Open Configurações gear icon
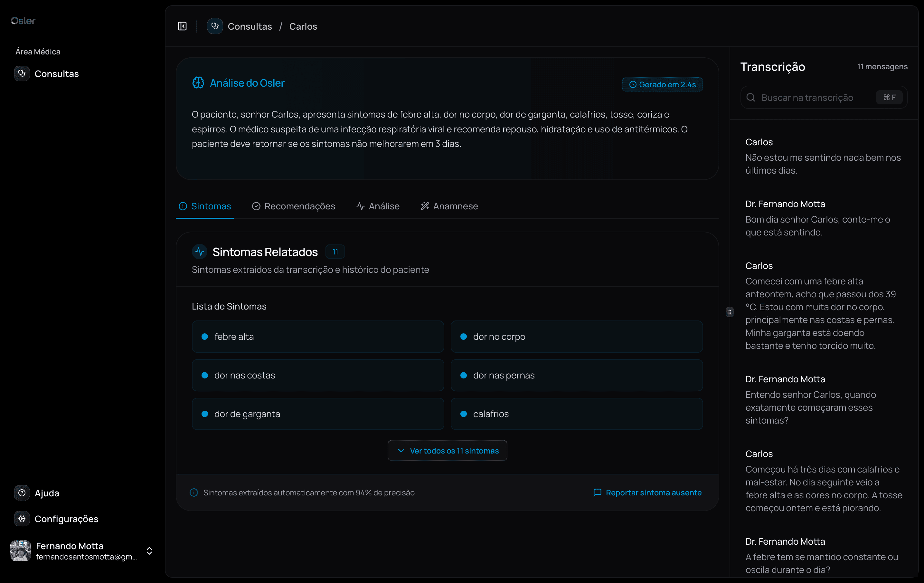The image size is (924, 583). click(x=22, y=519)
